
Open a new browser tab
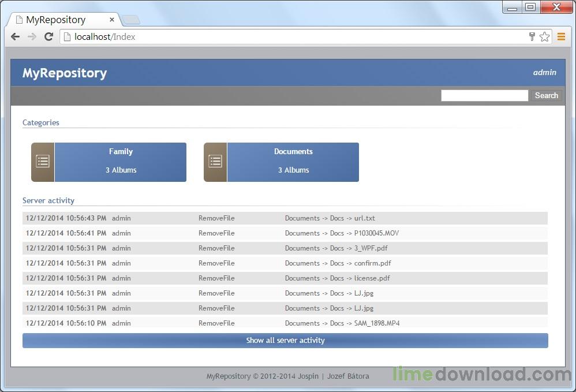[132, 19]
